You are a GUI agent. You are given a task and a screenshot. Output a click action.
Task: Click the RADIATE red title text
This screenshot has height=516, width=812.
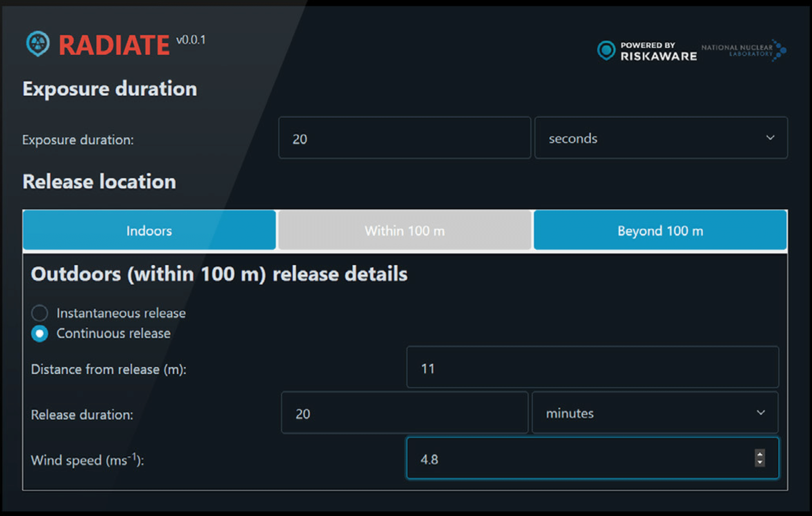tap(114, 45)
